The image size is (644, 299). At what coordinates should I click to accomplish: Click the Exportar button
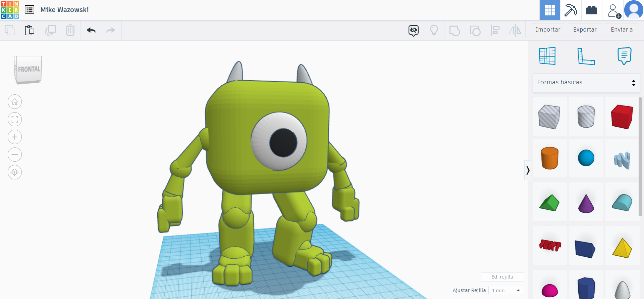(x=585, y=30)
